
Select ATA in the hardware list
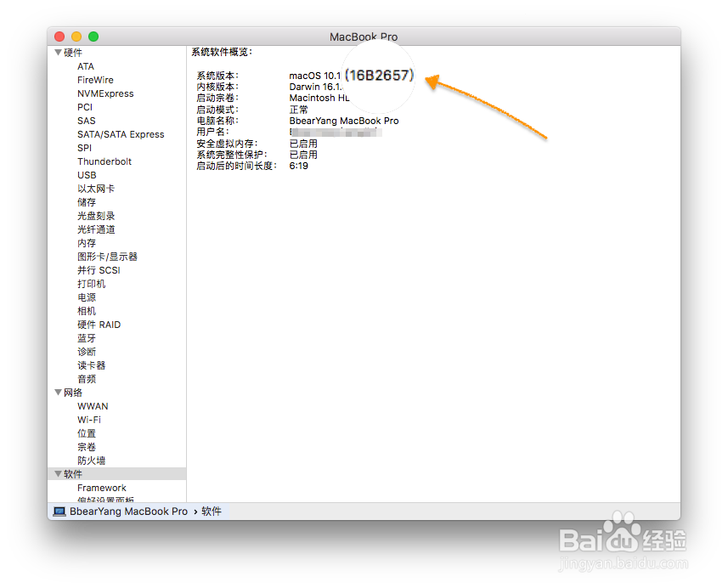pyautogui.click(x=86, y=66)
